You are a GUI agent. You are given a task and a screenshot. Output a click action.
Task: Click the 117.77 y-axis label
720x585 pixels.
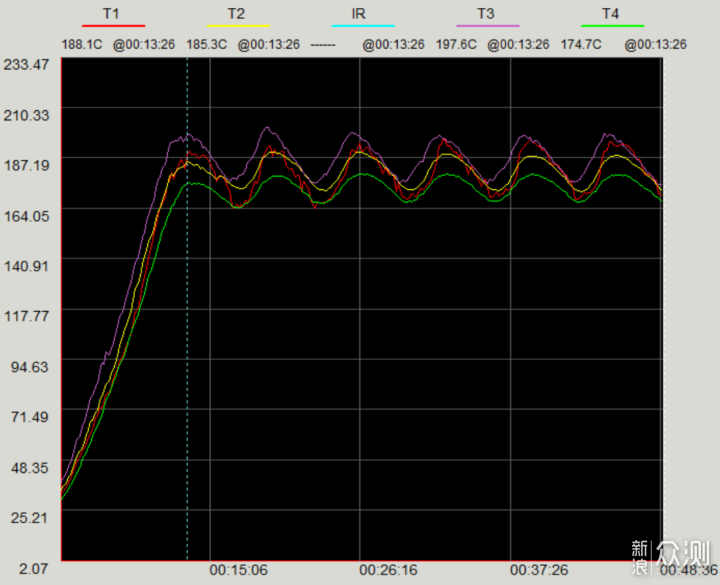click(26, 316)
